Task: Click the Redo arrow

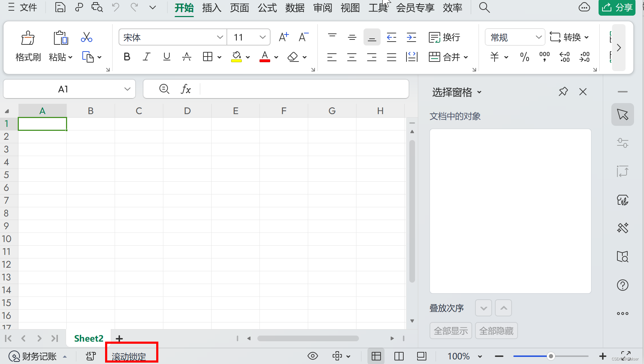Action: click(x=134, y=7)
